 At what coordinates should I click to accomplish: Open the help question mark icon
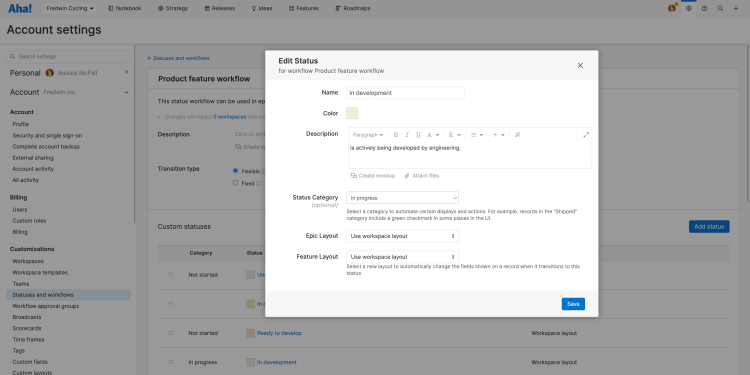click(705, 8)
